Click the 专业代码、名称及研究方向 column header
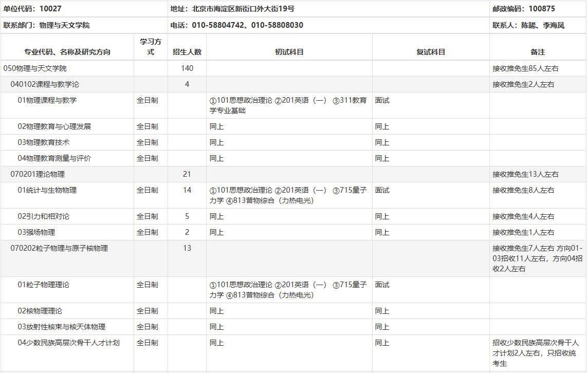The image size is (588, 373). click(x=67, y=52)
